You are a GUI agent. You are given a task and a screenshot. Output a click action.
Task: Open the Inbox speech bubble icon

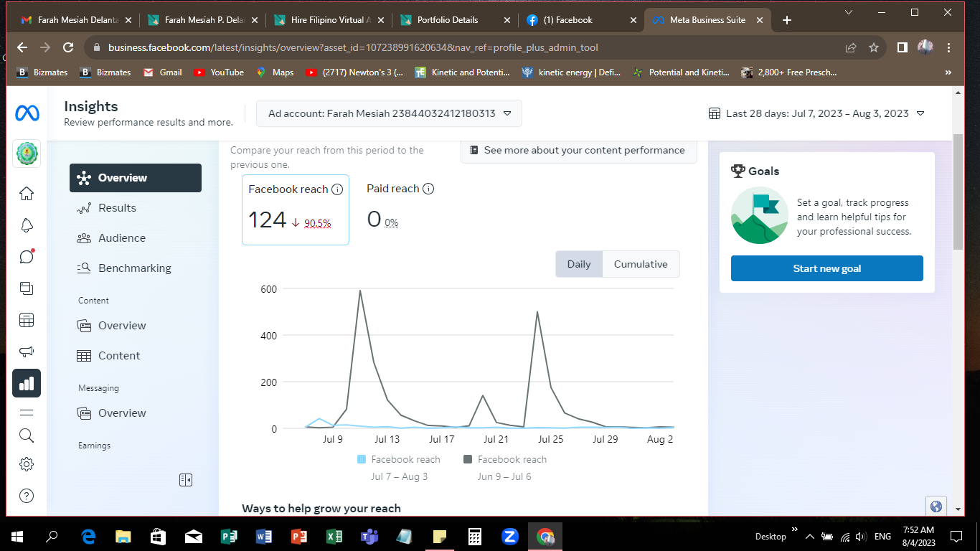pyautogui.click(x=27, y=257)
